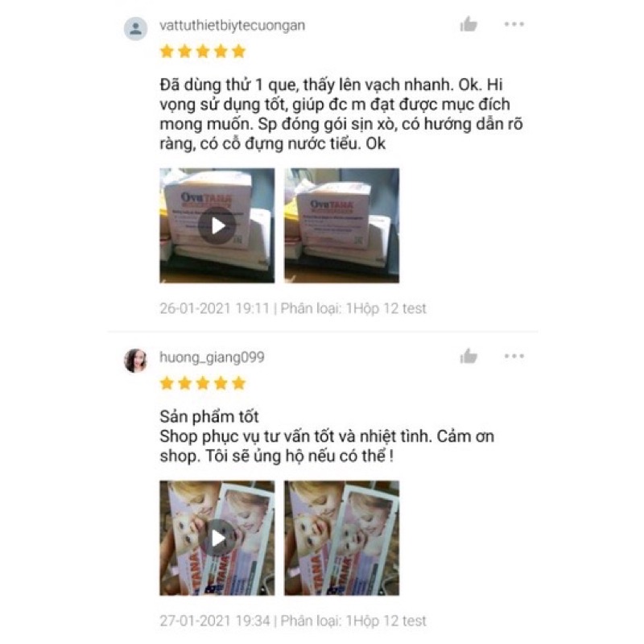Image resolution: width=644 pixels, height=644 pixels.
Task: Like the review by vattuthietbiytecuongan
Action: point(469,24)
